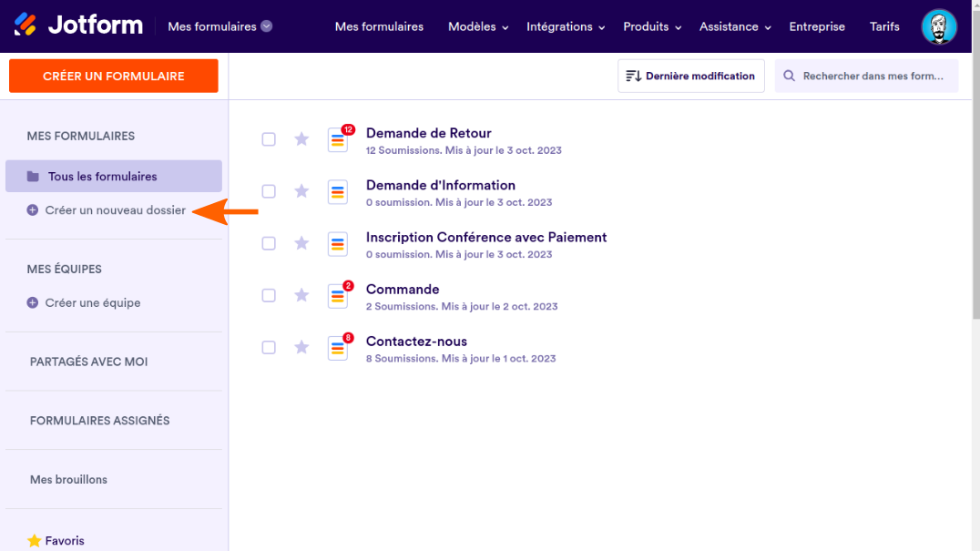Expand the Modèles menu
This screenshot has height=551, width=980.
click(478, 26)
